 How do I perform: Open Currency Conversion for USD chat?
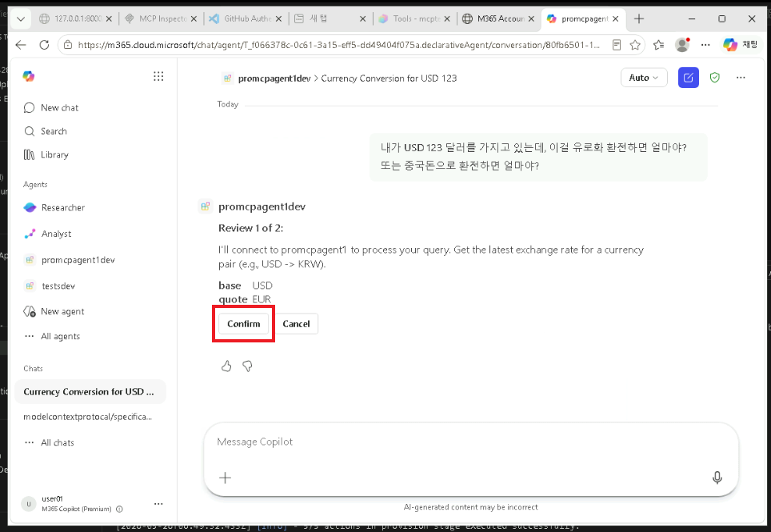click(90, 392)
